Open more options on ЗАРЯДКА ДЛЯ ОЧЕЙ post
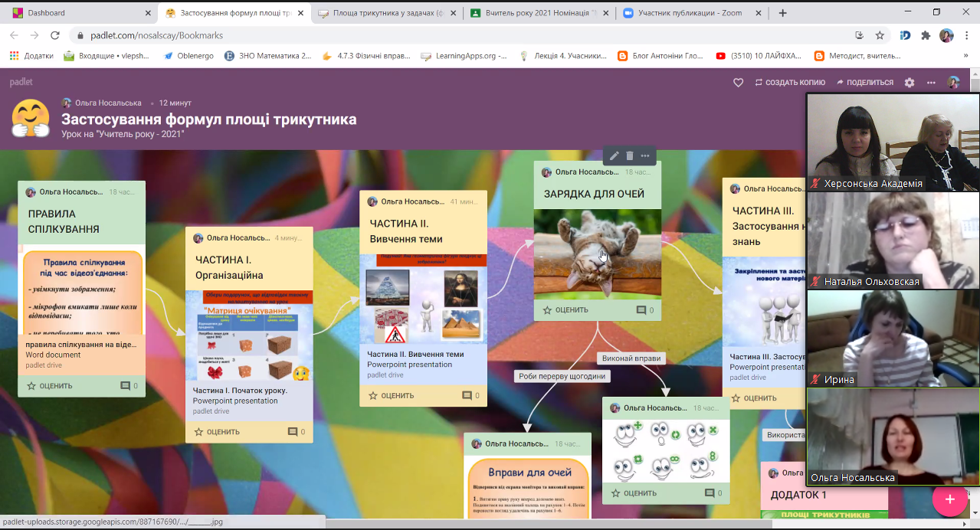Image resolution: width=980 pixels, height=530 pixels. click(645, 155)
